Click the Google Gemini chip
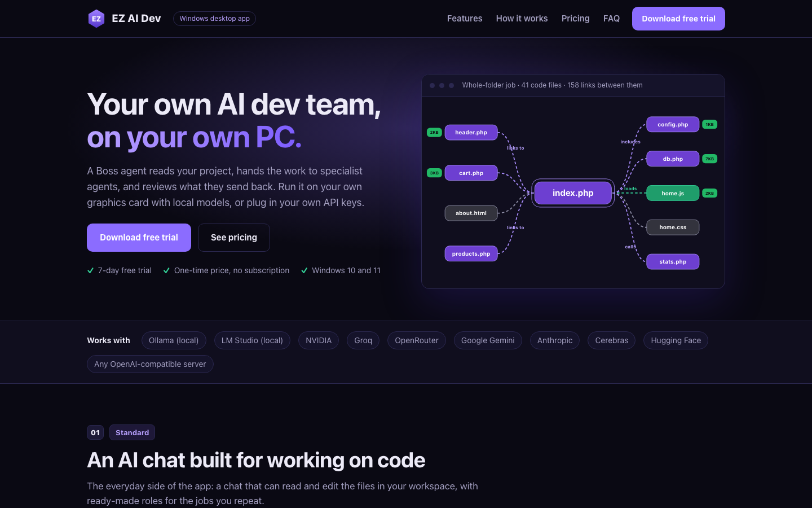812x508 pixels. pyautogui.click(x=488, y=340)
